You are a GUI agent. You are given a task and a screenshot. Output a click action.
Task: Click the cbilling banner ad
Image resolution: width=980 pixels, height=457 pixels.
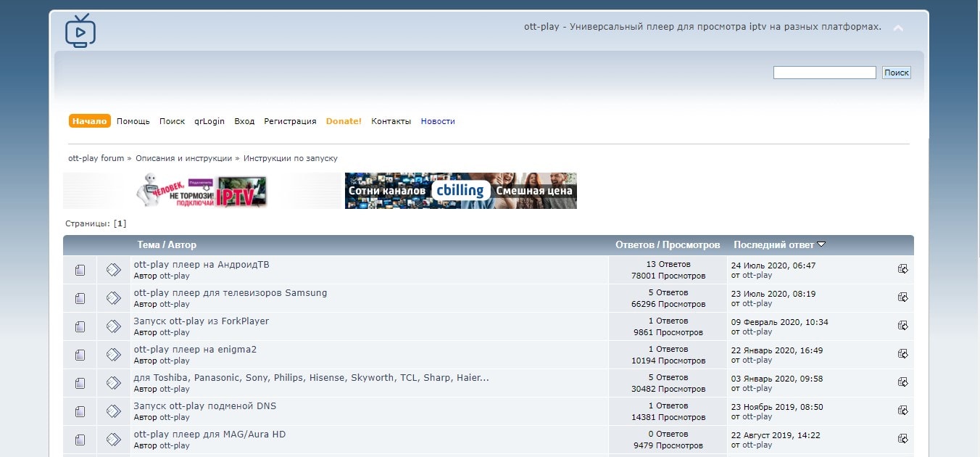pos(460,191)
